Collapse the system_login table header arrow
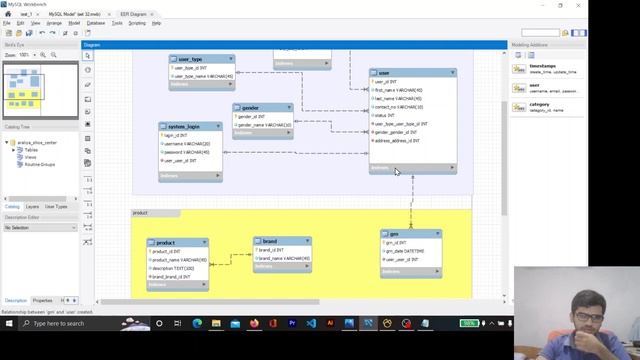The width and height of the screenshot is (640, 360). (218, 127)
